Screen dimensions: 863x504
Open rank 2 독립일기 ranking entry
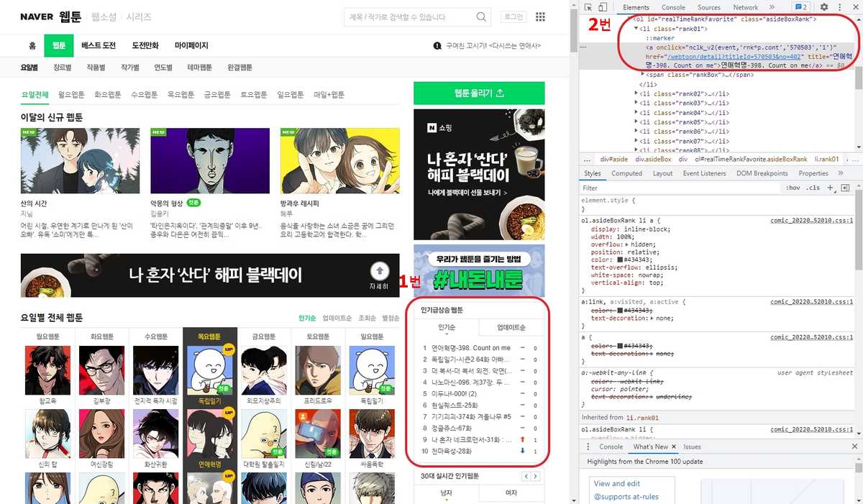pos(470,359)
